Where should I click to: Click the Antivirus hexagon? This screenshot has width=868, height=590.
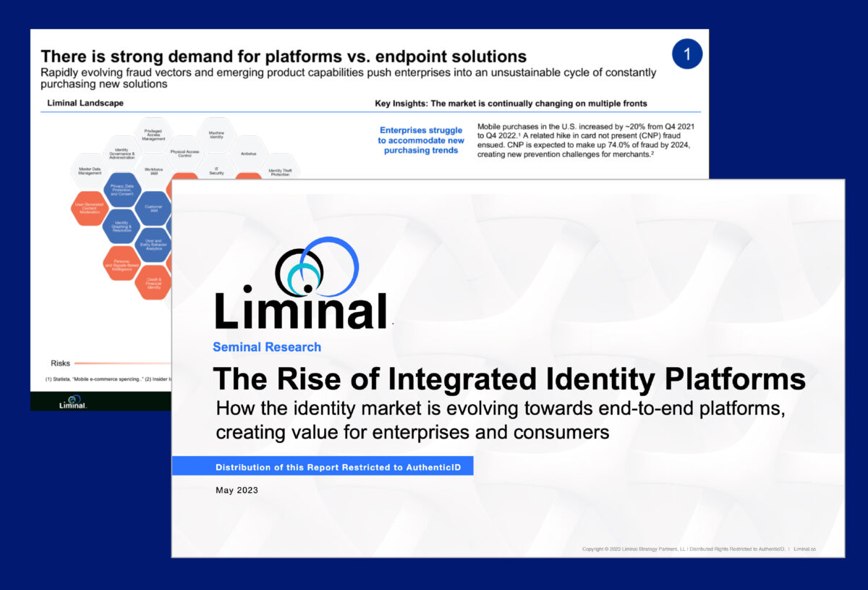(248, 153)
